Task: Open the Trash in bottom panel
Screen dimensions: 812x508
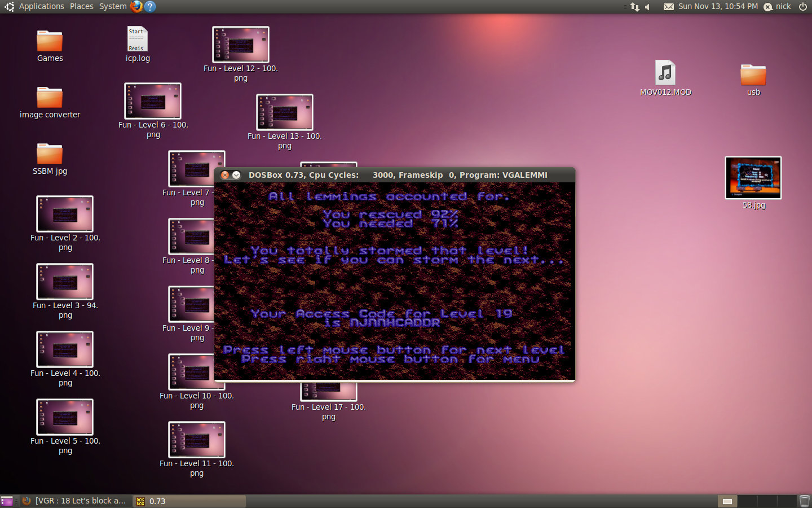Action: 804,501
